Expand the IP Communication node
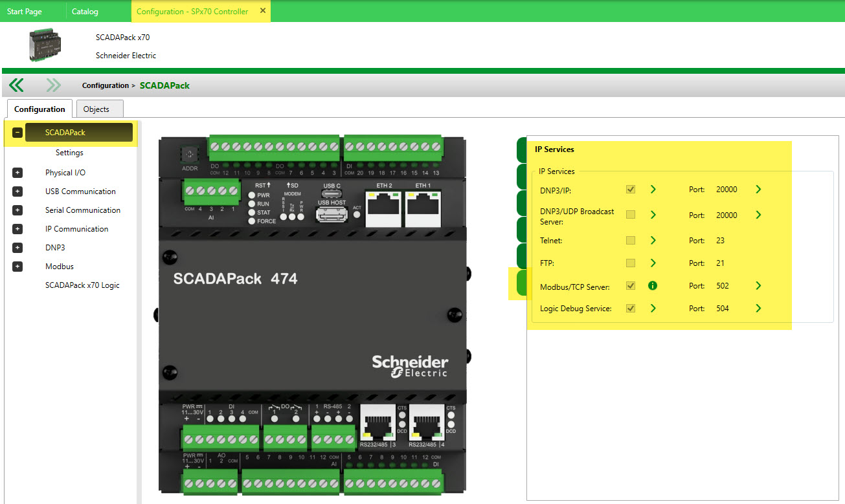Viewport: 845px width, 504px height. [x=17, y=229]
